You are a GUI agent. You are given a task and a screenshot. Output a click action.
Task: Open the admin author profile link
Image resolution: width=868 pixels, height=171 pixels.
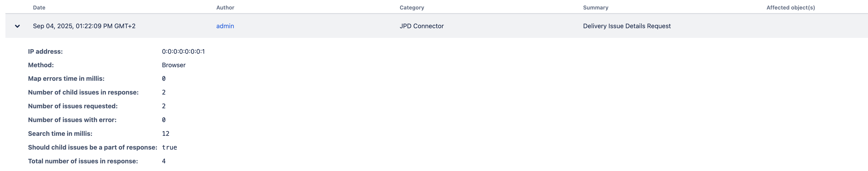click(225, 26)
